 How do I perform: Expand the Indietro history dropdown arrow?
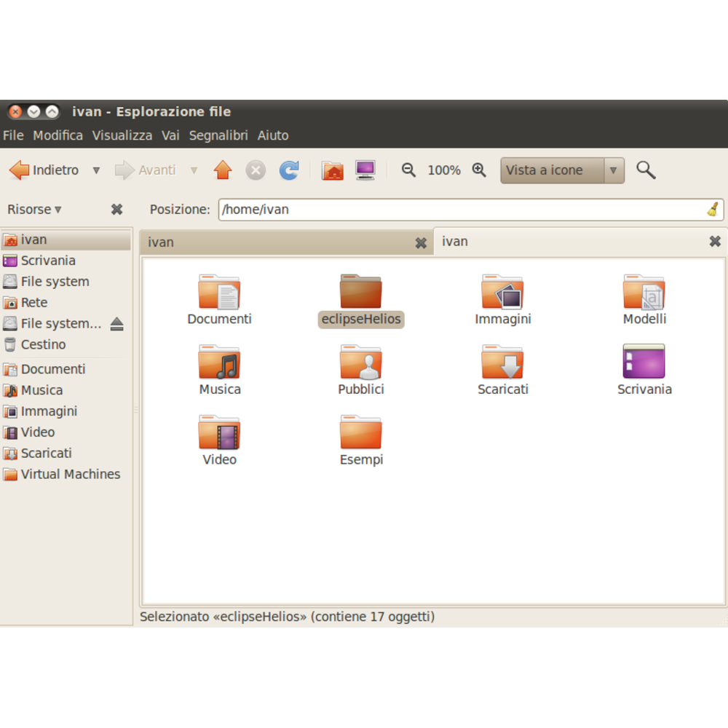coord(96,170)
